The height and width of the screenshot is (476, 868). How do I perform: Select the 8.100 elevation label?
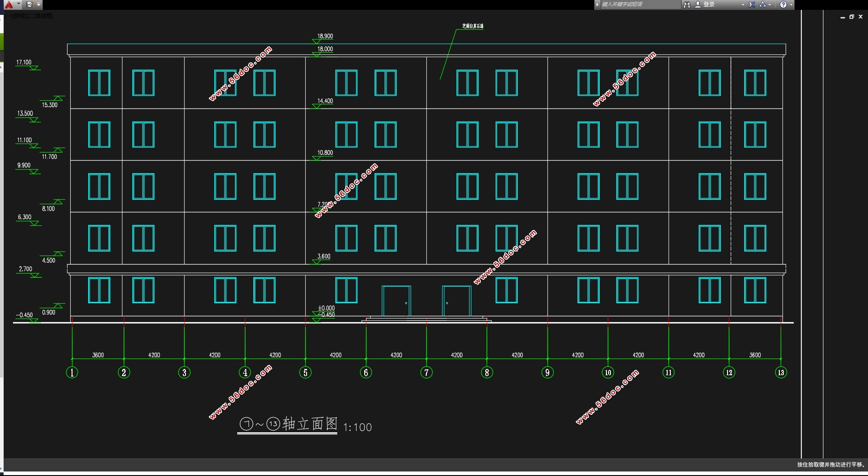(x=48, y=208)
